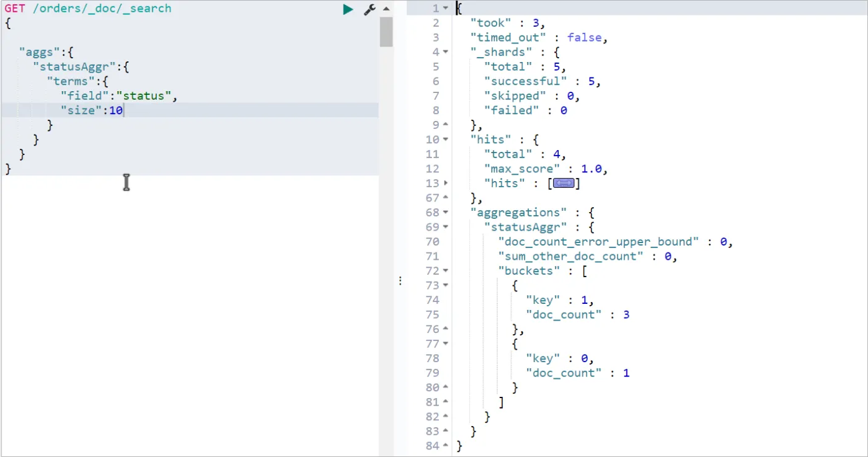The image size is (868, 457).
Task: Click the request editor scrollbar thumb
Action: click(386, 32)
